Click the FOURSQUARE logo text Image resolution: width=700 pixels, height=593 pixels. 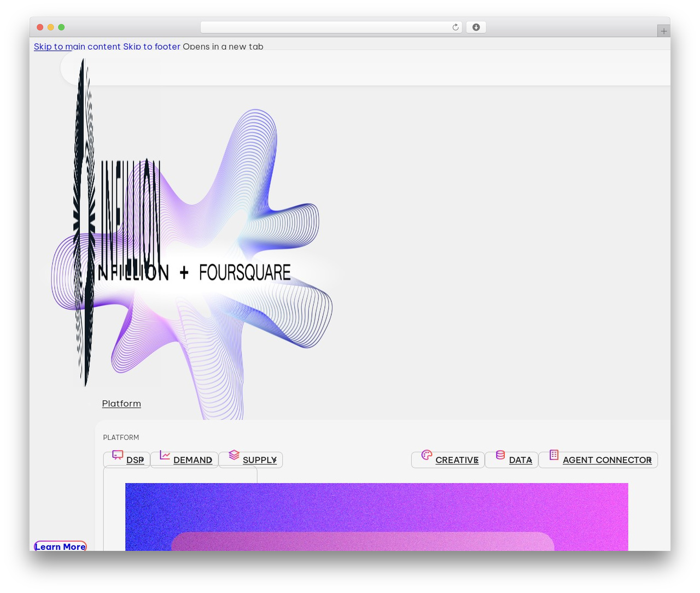pyautogui.click(x=244, y=272)
